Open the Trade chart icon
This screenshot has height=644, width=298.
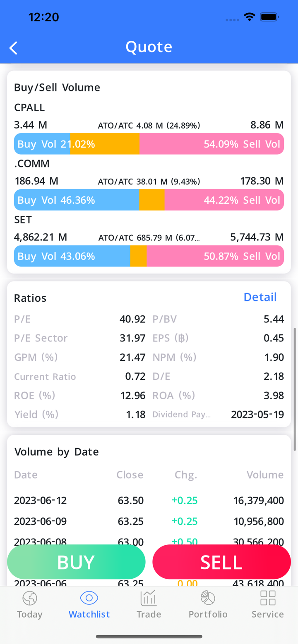click(x=149, y=598)
